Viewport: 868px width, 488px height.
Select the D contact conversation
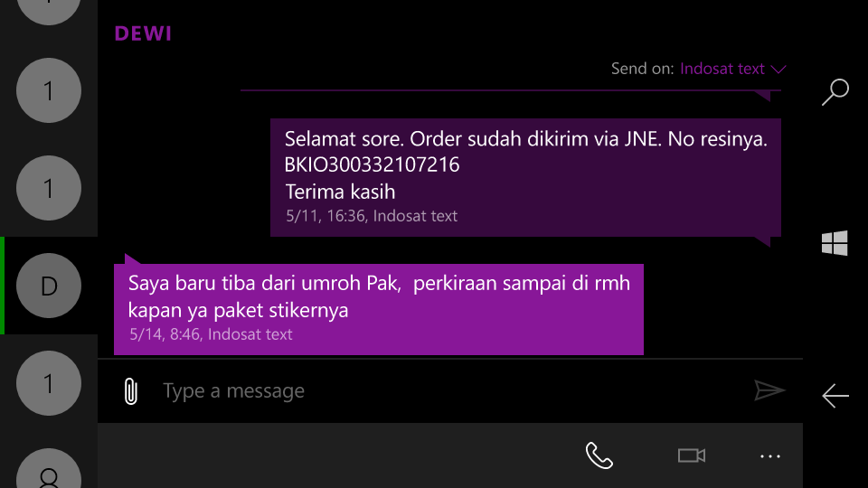tap(49, 286)
